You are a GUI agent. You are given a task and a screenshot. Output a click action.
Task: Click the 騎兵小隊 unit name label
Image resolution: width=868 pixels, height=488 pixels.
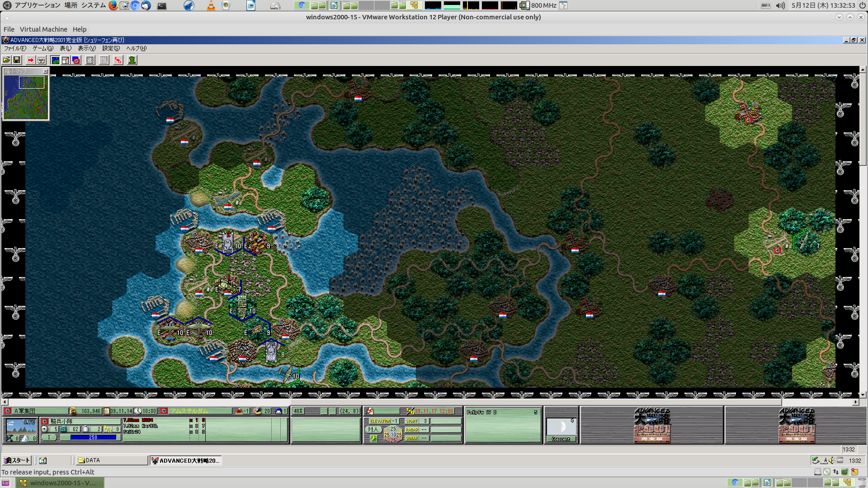click(x=84, y=421)
